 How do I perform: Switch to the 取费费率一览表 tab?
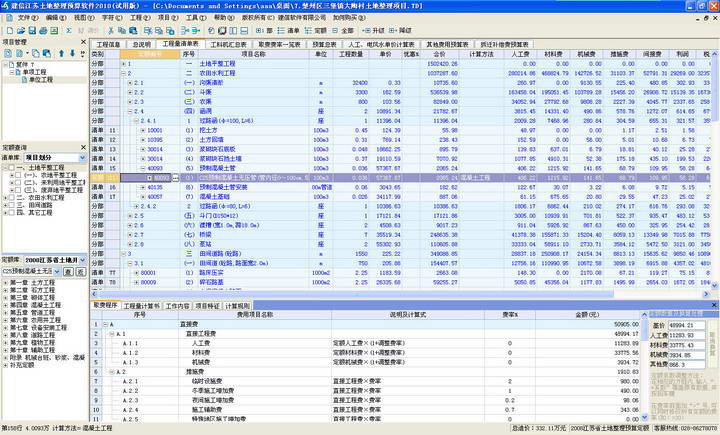[x=279, y=45]
